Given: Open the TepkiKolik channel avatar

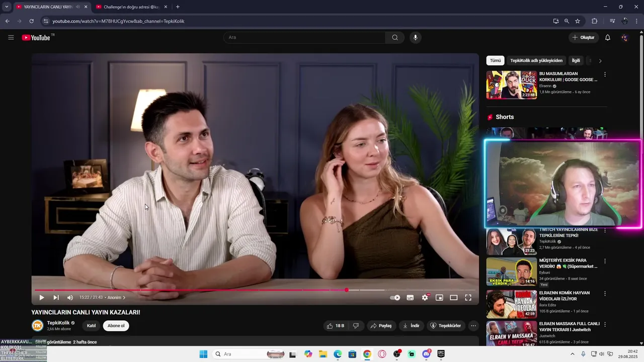Looking at the screenshot, I should tap(38, 326).
